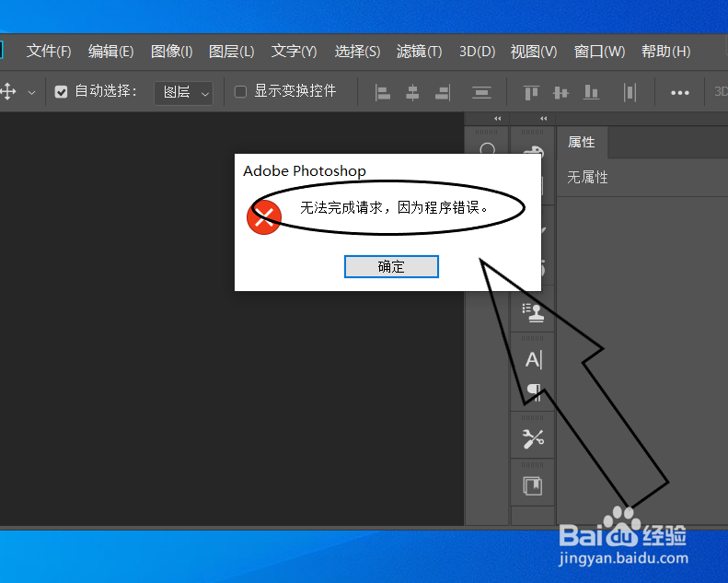Click the align top edges icon

pos(531,92)
